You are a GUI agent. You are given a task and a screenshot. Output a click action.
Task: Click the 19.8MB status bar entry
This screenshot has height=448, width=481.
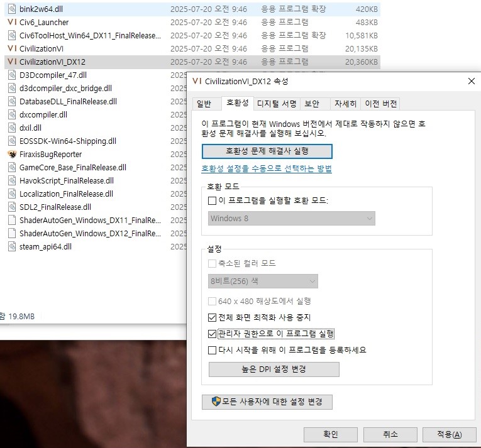click(x=21, y=316)
